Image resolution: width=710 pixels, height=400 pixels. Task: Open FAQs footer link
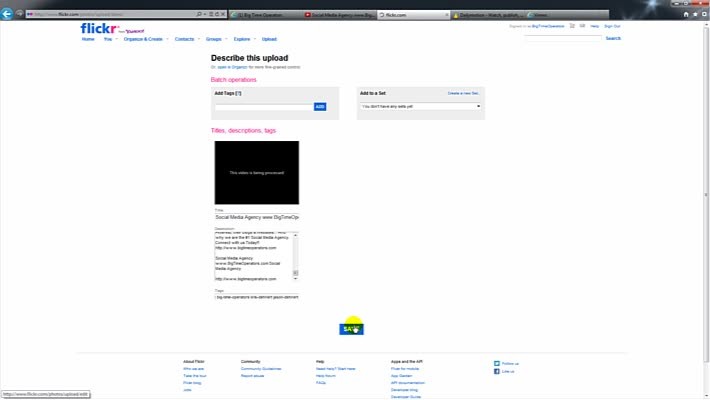[x=321, y=383]
